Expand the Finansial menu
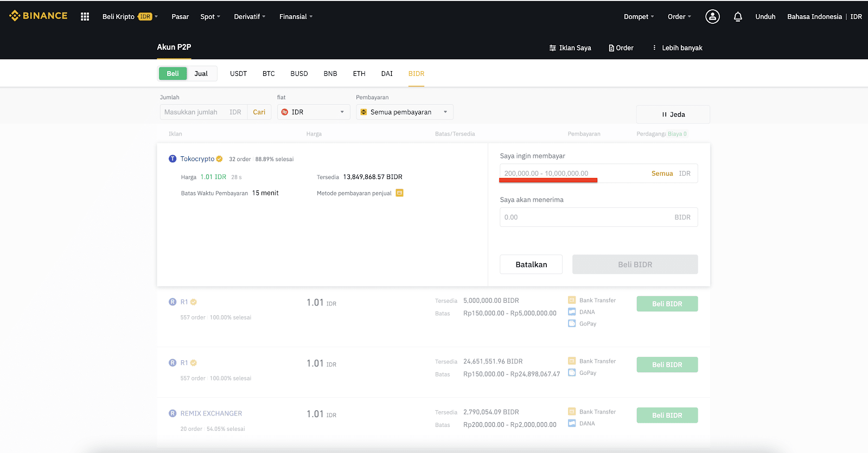Viewport: 868px width, 453px height. (296, 17)
